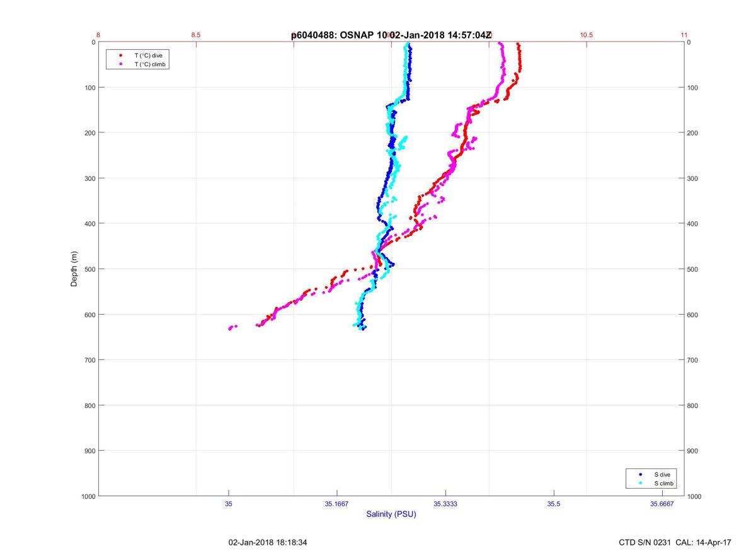Click the red "8" temperature tick label
This screenshot has width=756, height=558.
(x=98, y=35)
